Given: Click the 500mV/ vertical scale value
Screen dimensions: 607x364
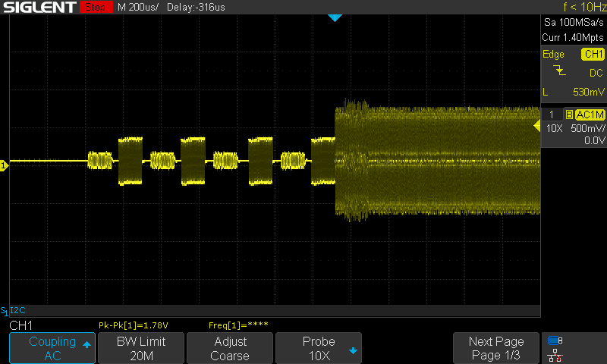Looking at the screenshot, I should click(587, 128).
